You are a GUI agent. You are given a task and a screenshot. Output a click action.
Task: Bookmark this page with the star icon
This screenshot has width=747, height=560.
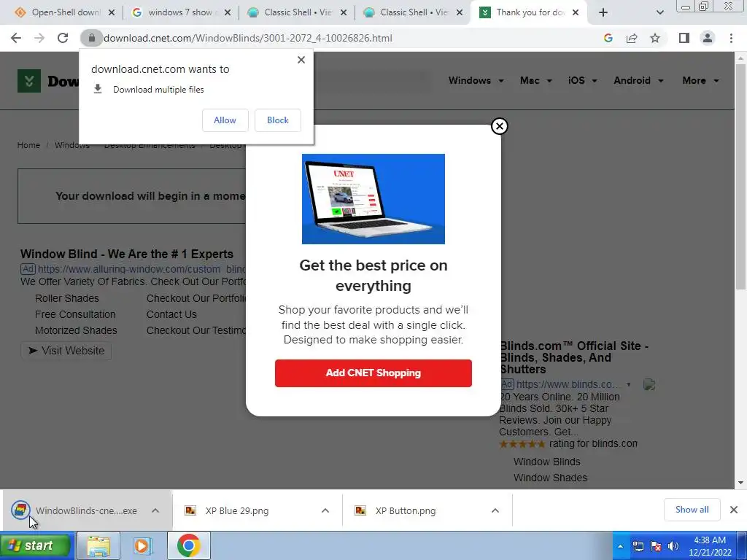(x=655, y=38)
